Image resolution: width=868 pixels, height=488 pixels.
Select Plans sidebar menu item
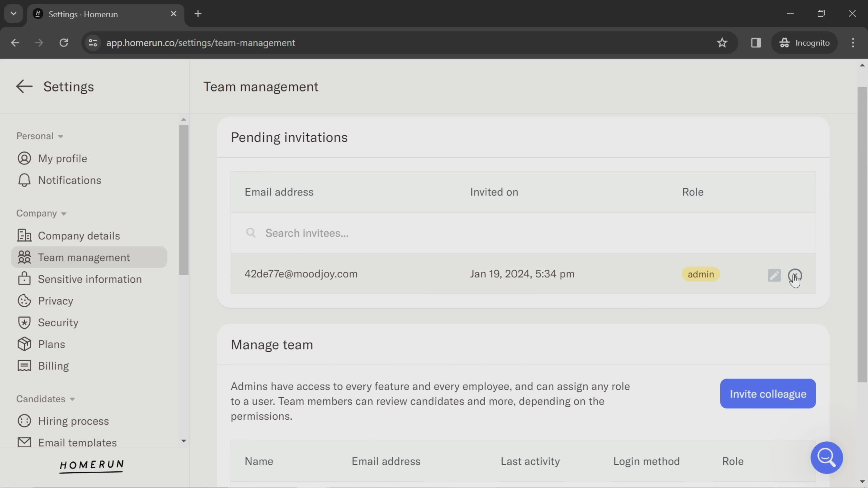pyautogui.click(x=51, y=344)
